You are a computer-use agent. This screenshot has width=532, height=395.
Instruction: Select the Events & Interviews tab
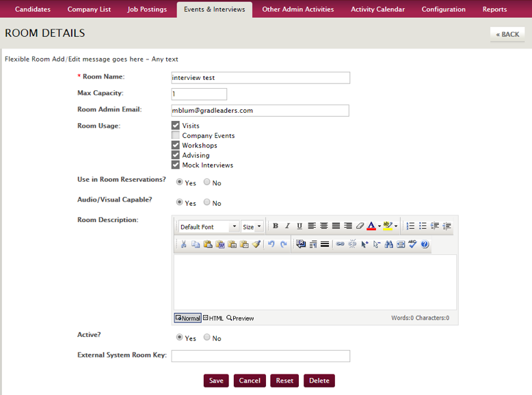pyautogui.click(x=215, y=10)
